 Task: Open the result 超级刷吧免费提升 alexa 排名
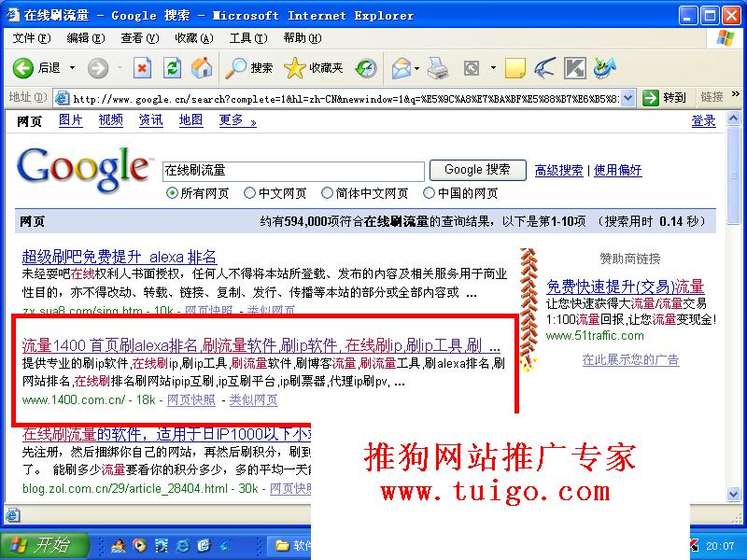point(120,258)
